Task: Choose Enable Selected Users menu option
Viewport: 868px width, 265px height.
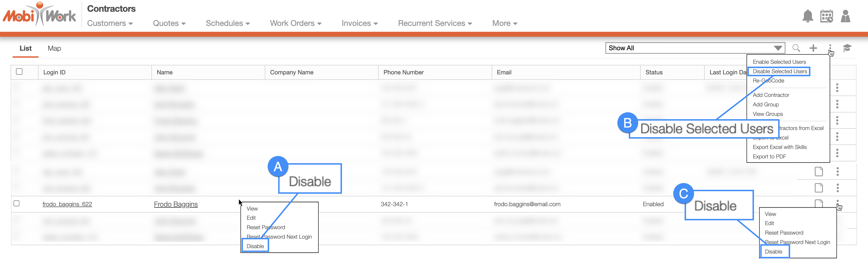Action: (x=779, y=62)
